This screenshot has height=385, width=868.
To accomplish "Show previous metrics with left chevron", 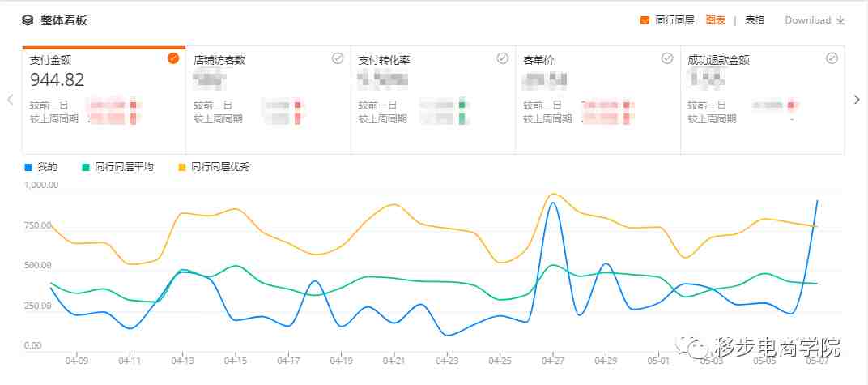I will (10, 100).
